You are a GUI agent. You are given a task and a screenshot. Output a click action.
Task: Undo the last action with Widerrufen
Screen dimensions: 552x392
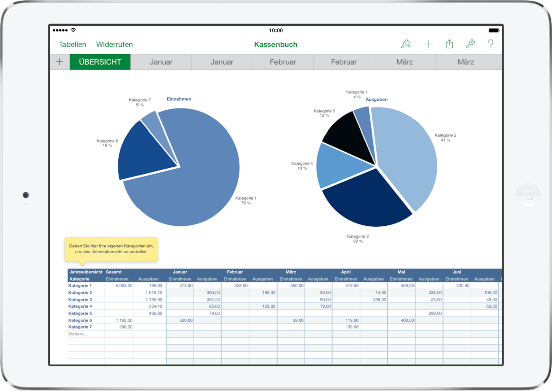click(x=116, y=44)
